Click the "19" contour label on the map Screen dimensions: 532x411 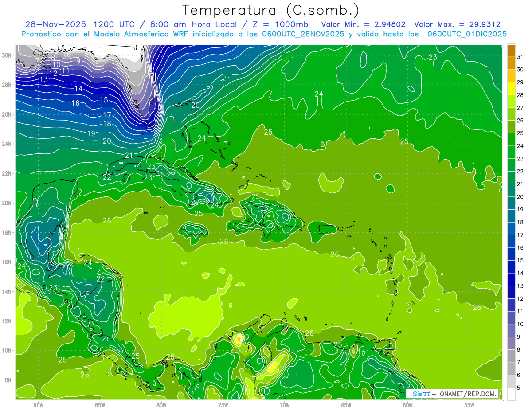[91, 133]
